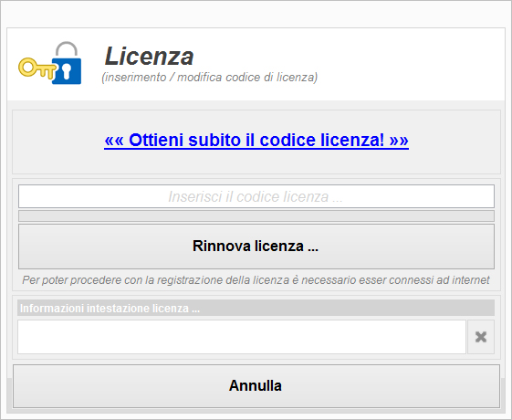The image size is (512, 420).
Task: Click the blank strip above the Licenza header
Action: [x=256, y=15]
